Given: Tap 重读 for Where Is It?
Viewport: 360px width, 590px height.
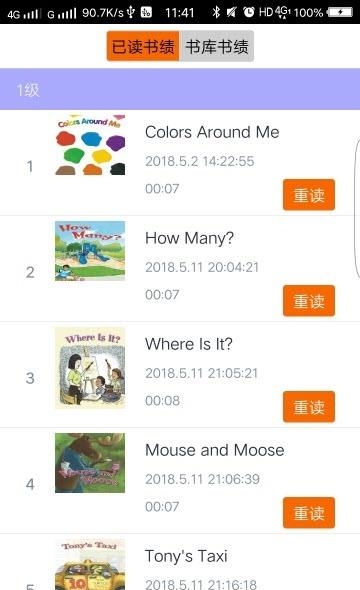Looking at the screenshot, I should point(309,407).
